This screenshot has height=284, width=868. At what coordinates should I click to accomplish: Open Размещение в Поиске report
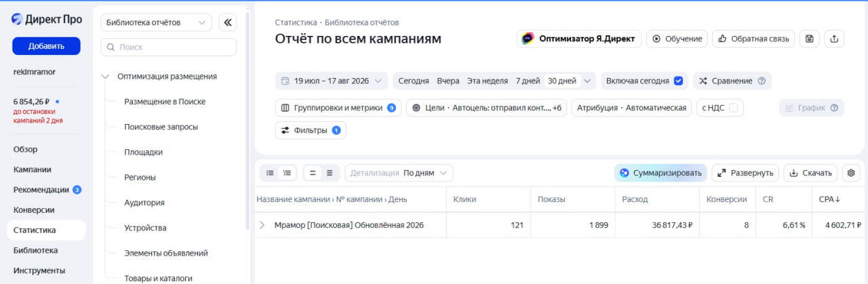165,102
